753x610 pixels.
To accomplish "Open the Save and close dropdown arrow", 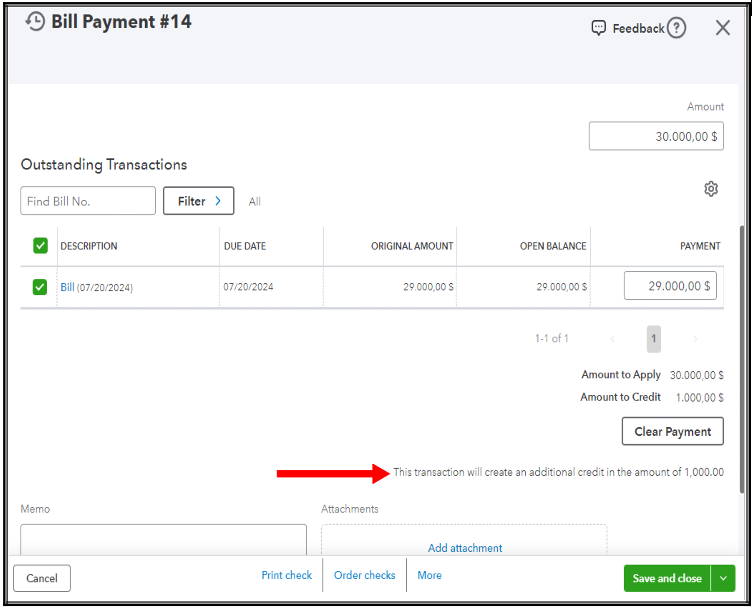I will (723, 578).
